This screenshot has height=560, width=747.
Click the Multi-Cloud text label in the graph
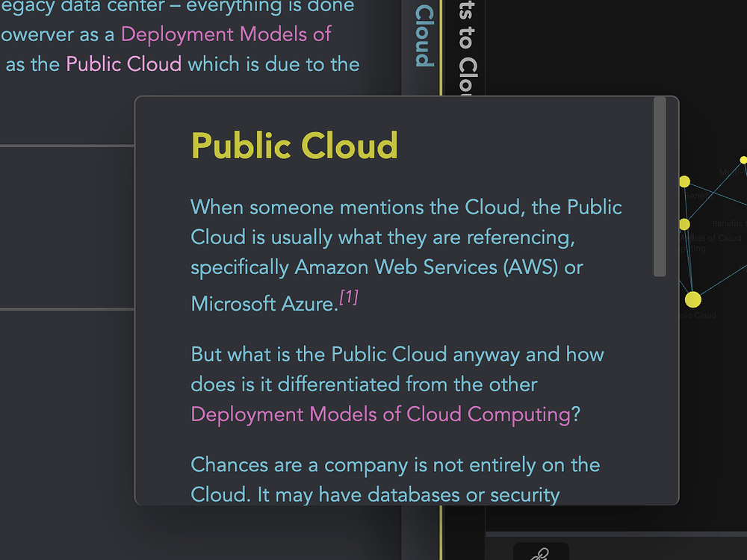730,172
